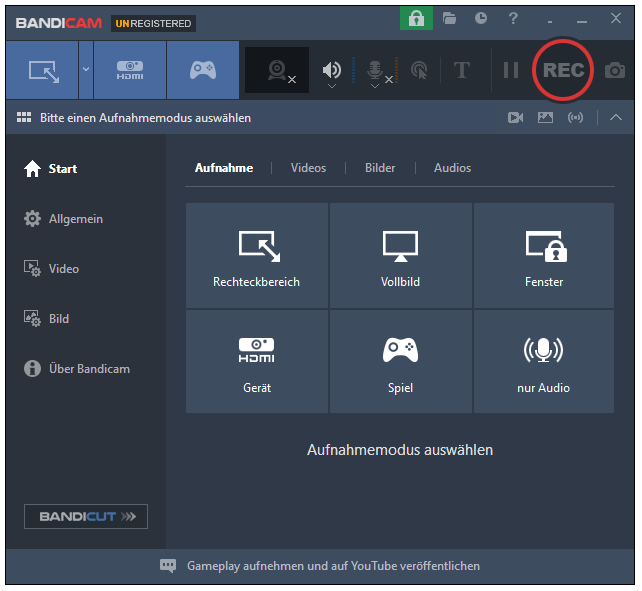
Task: Open Gameplay aufnehmen YouTube tip link
Action: [333, 566]
